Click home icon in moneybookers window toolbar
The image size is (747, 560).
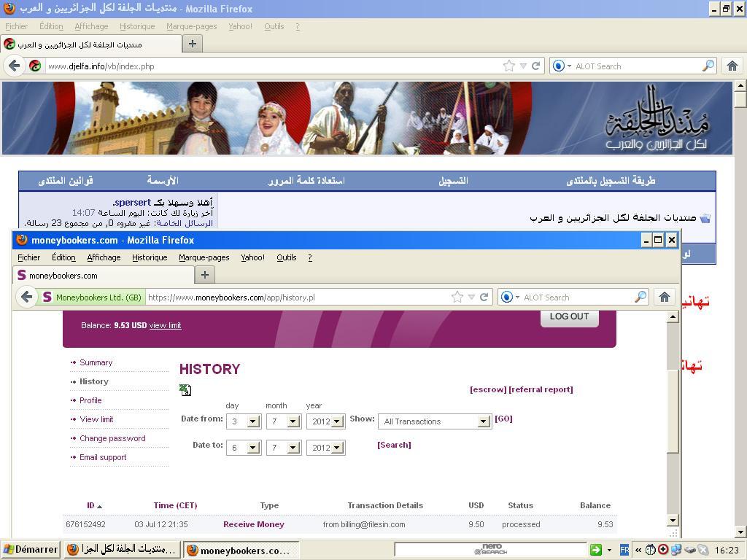665,297
